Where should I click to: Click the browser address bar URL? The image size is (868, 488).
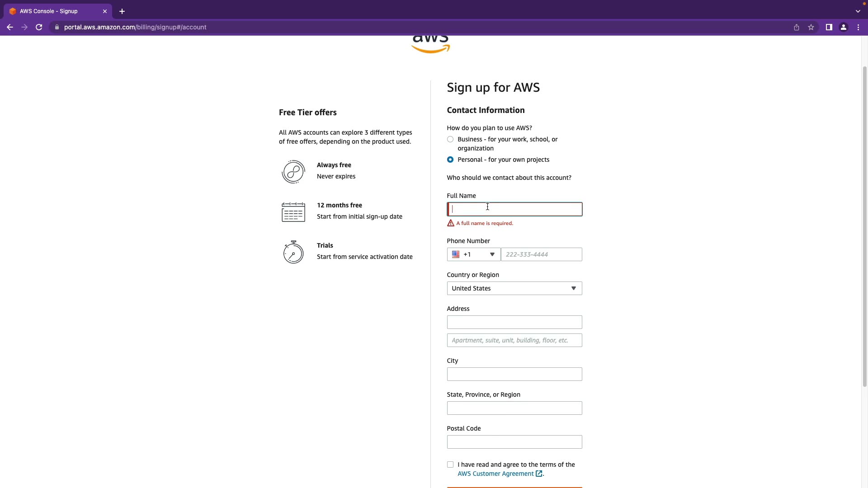point(135,27)
